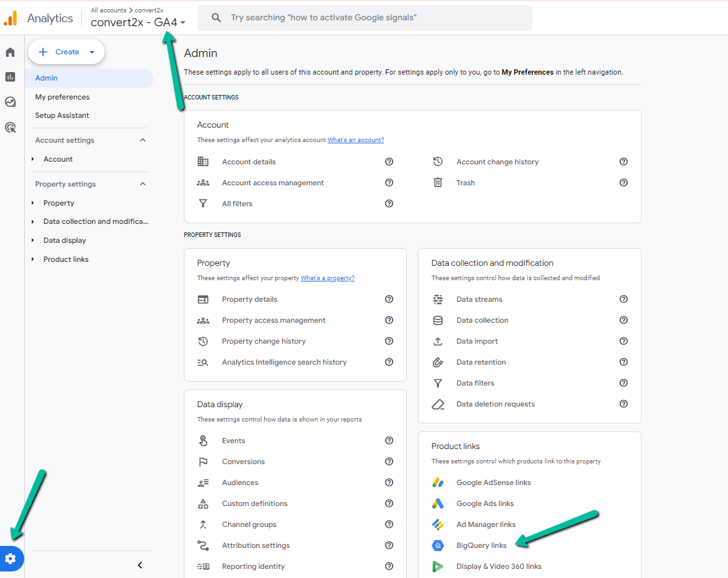Image resolution: width=728 pixels, height=578 pixels.
Task: Click the Account details building icon
Action: pyautogui.click(x=203, y=162)
